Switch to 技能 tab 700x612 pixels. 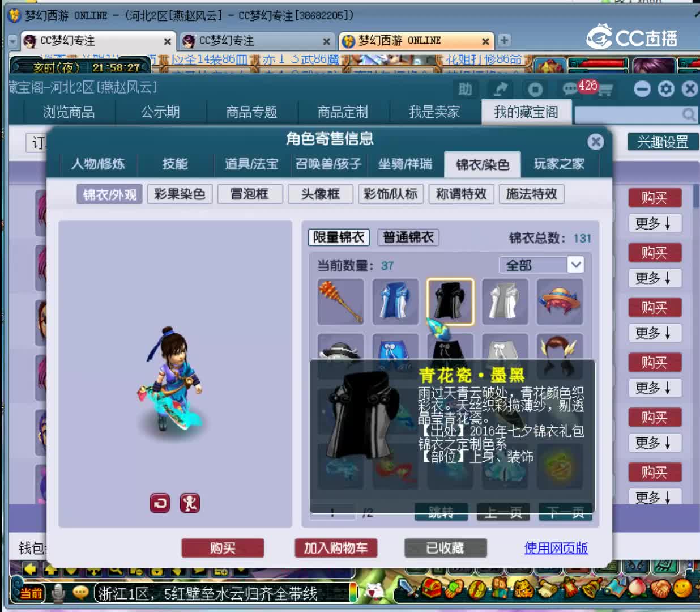coord(175,164)
